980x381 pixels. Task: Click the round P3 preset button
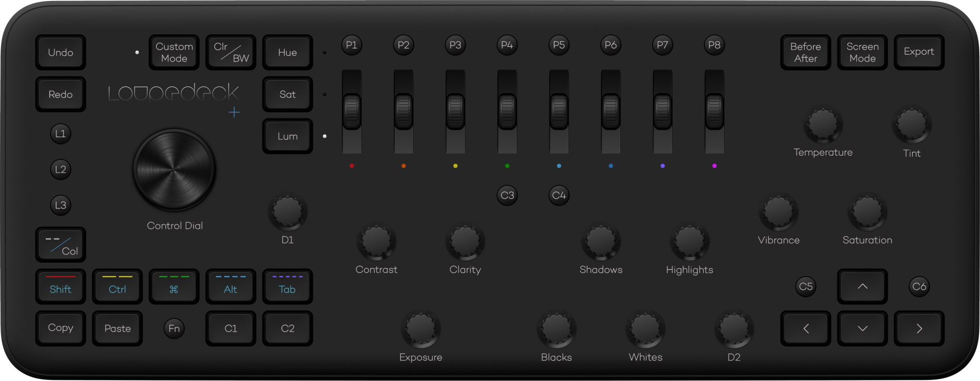point(455,45)
